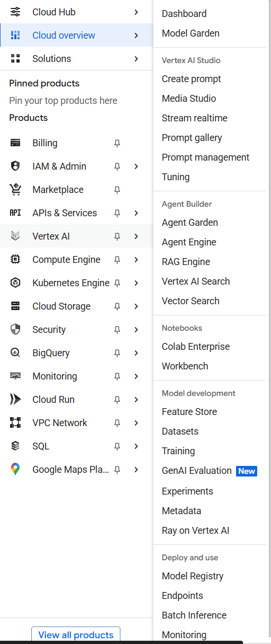Expand the Compute Engine submenu arrow
This screenshot has width=271, height=644.
[136, 260]
